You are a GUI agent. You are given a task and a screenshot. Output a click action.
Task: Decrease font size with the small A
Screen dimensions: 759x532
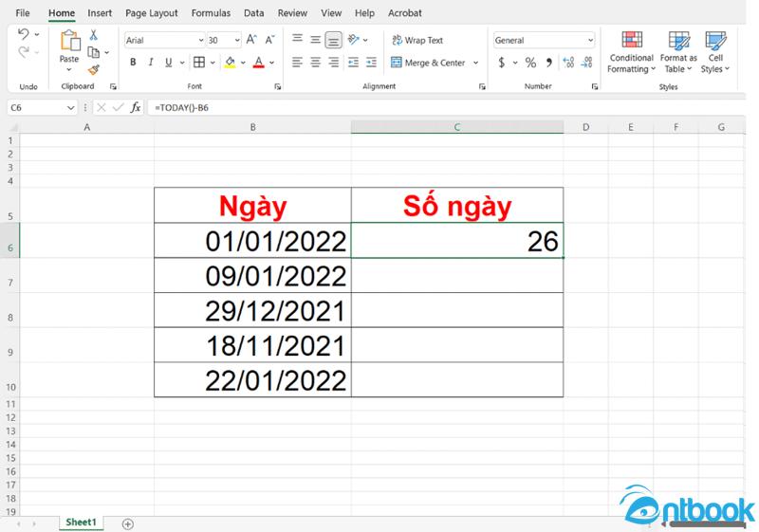point(269,40)
